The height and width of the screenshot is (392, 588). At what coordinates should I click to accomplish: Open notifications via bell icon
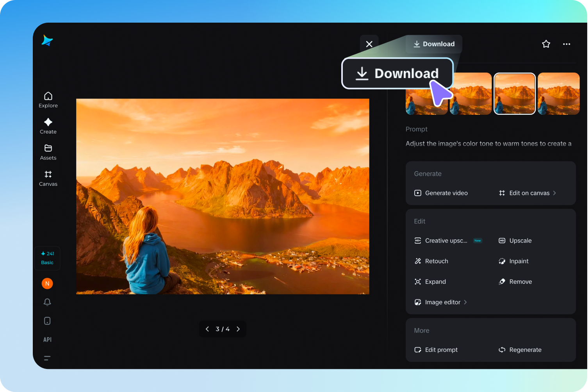47,302
